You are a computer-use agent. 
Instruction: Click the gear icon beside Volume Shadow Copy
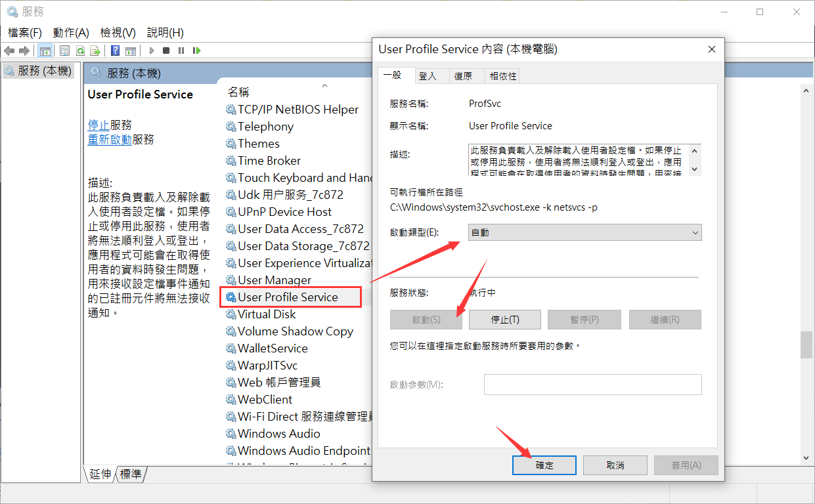231,331
